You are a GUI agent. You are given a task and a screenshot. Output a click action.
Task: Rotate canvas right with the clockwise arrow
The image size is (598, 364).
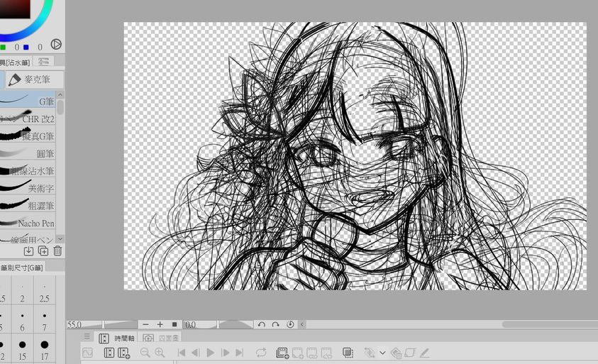point(275,325)
